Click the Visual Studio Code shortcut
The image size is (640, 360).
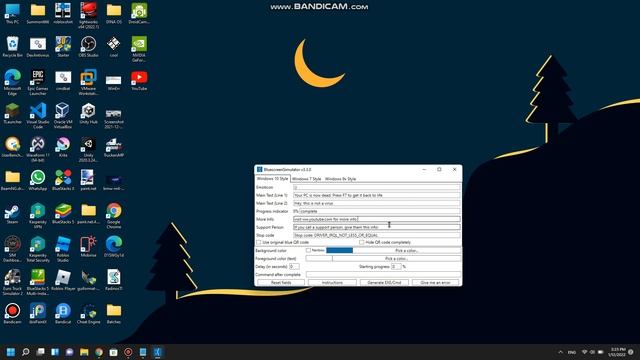[38, 116]
